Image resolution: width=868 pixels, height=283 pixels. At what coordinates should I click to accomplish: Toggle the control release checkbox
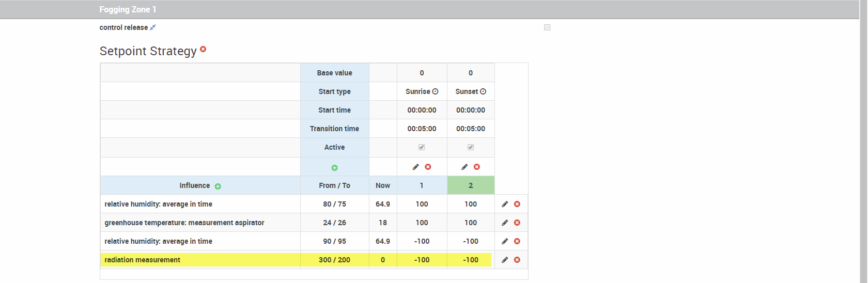point(547,27)
